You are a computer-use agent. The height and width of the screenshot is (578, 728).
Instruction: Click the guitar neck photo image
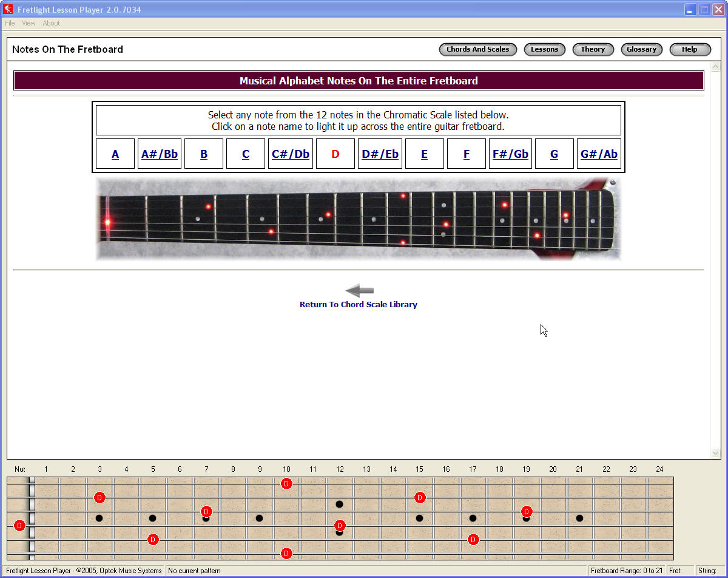tap(359, 219)
